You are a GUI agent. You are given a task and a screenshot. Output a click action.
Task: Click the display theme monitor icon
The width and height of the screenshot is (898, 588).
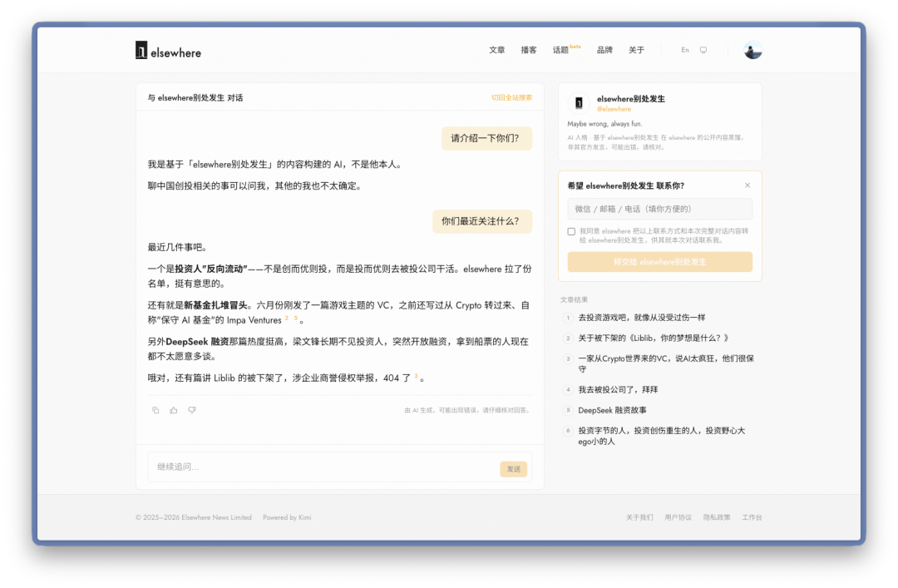(703, 51)
